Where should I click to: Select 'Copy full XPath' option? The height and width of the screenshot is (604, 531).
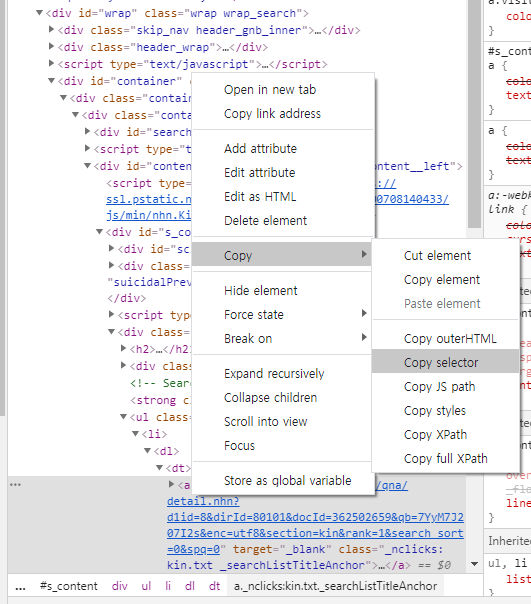click(445, 459)
